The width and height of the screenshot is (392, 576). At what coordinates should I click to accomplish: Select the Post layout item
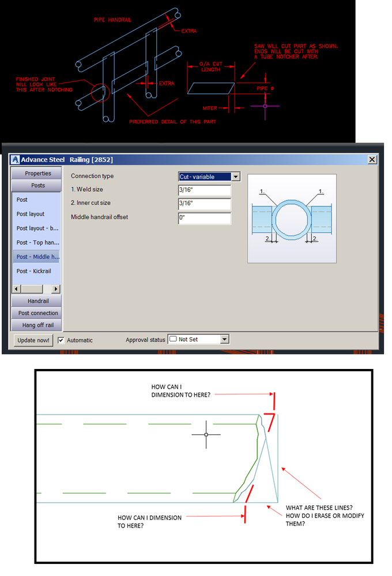(31, 214)
